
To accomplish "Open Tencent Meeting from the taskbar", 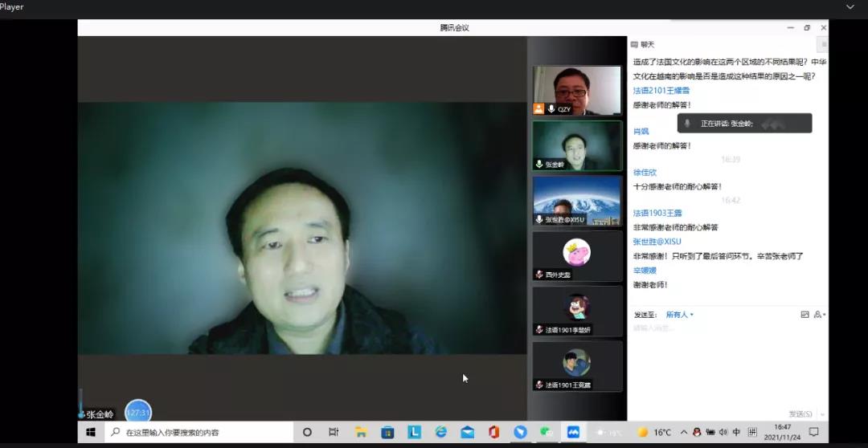I will (573, 432).
